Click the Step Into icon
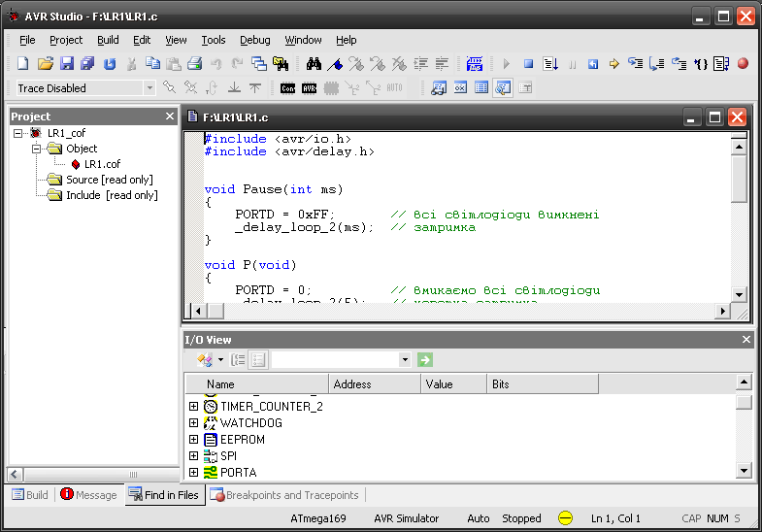Viewport: 762px width, 532px height. point(635,64)
